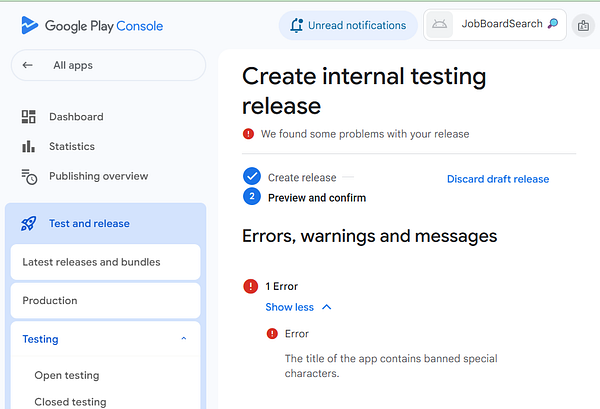Click Discard draft release link

498,179
